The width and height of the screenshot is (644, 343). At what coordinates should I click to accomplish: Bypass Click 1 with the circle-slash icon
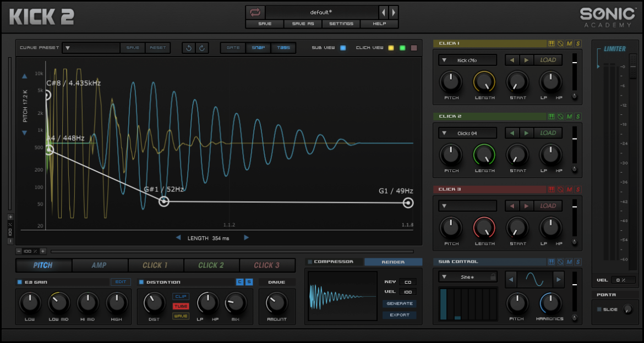tap(561, 43)
